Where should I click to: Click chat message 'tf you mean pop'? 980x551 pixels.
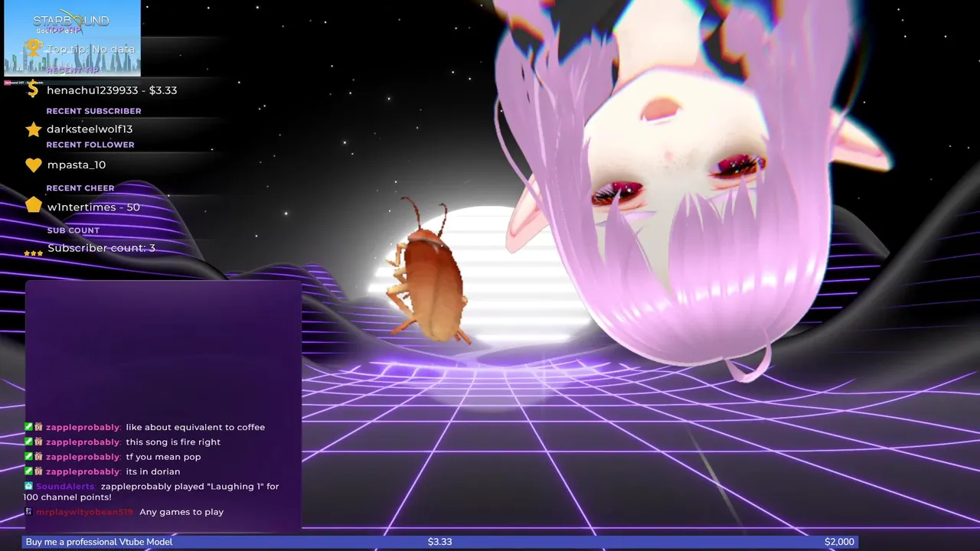163,457
